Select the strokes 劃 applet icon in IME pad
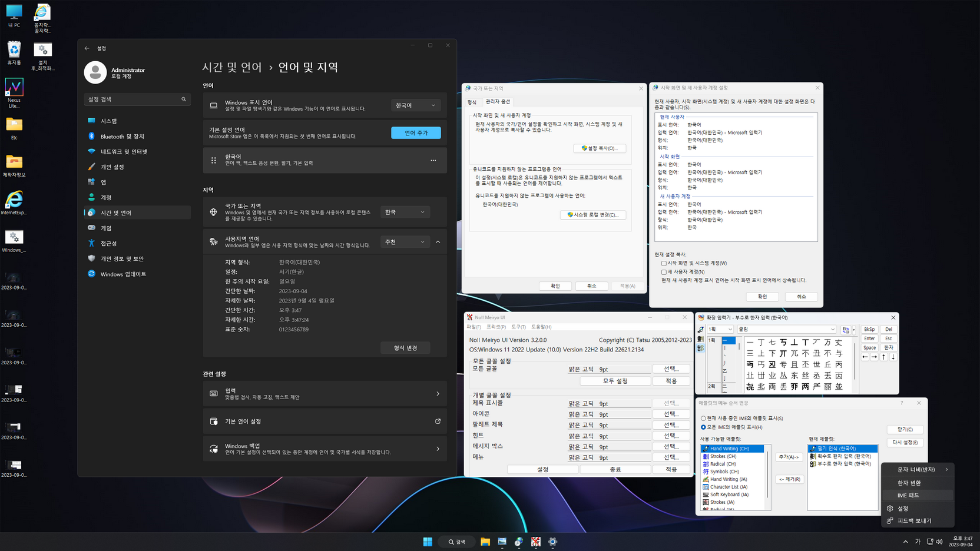This screenshot has width=980, height=551. pos(700,339)
